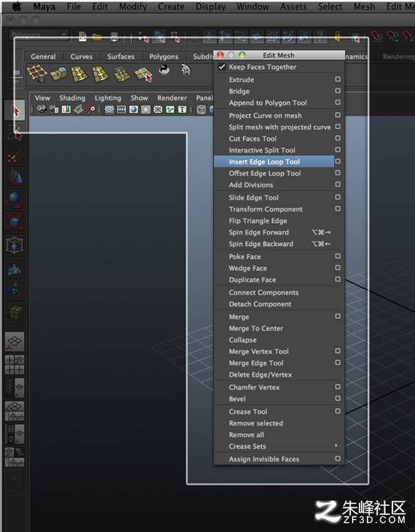
Task: Open the Apple menu
Action: tap(17, 7)
